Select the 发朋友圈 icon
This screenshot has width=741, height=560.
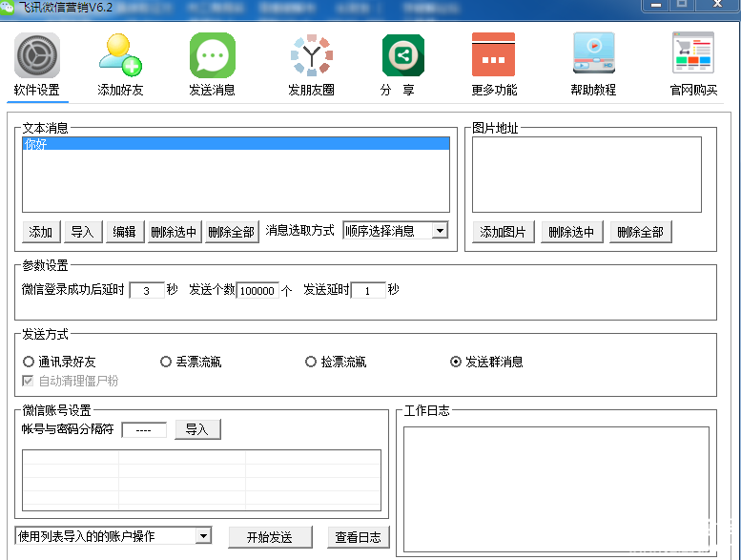click(311, 55)
